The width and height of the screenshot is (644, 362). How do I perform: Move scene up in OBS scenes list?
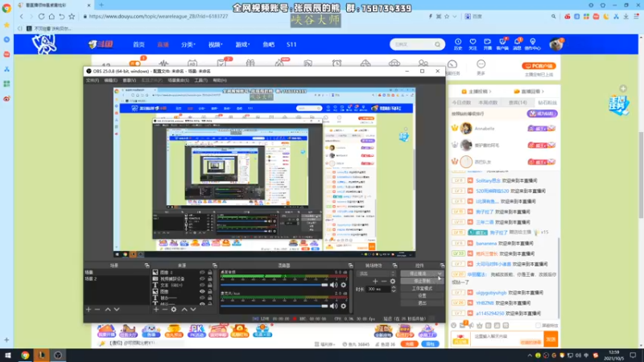[108, 310]
